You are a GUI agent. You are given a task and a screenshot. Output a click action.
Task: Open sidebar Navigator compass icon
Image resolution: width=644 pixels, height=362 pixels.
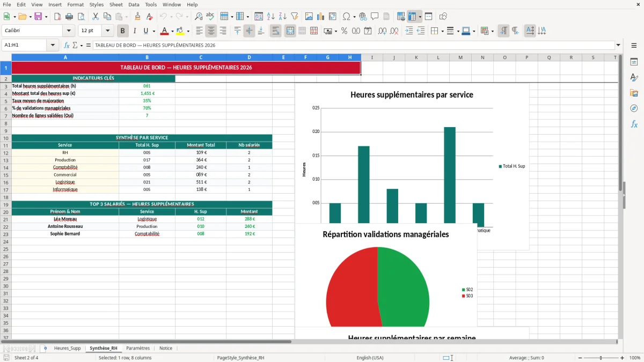click(634, 108)
